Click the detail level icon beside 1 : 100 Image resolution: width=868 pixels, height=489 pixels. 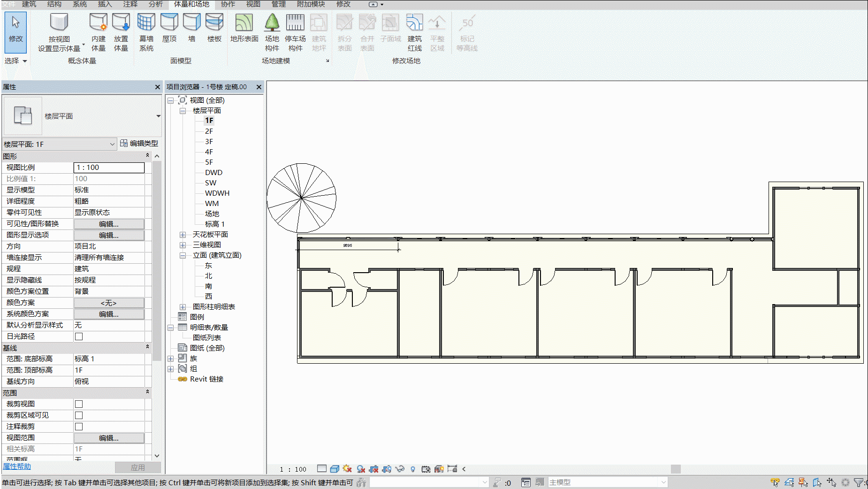pyautogui.click(x=322, y=469)
